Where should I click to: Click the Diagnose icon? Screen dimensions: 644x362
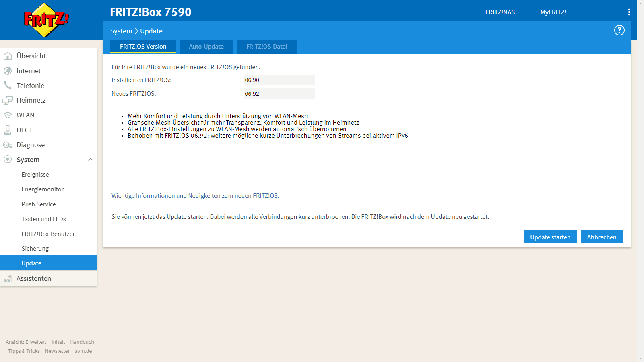tap(8, 145)
